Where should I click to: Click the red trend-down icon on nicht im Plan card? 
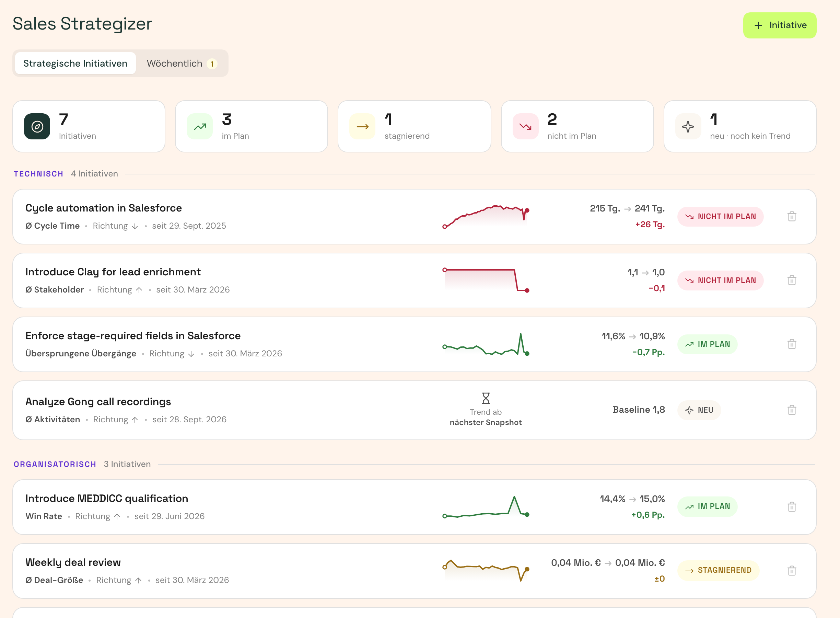pyautogui.click(x=525, y=126)
